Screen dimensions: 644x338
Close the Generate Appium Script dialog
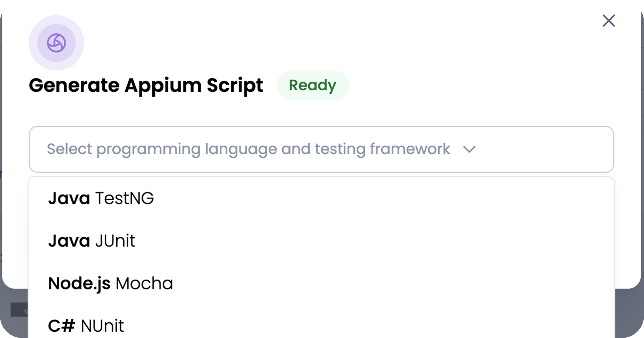[x=609, y=21]
